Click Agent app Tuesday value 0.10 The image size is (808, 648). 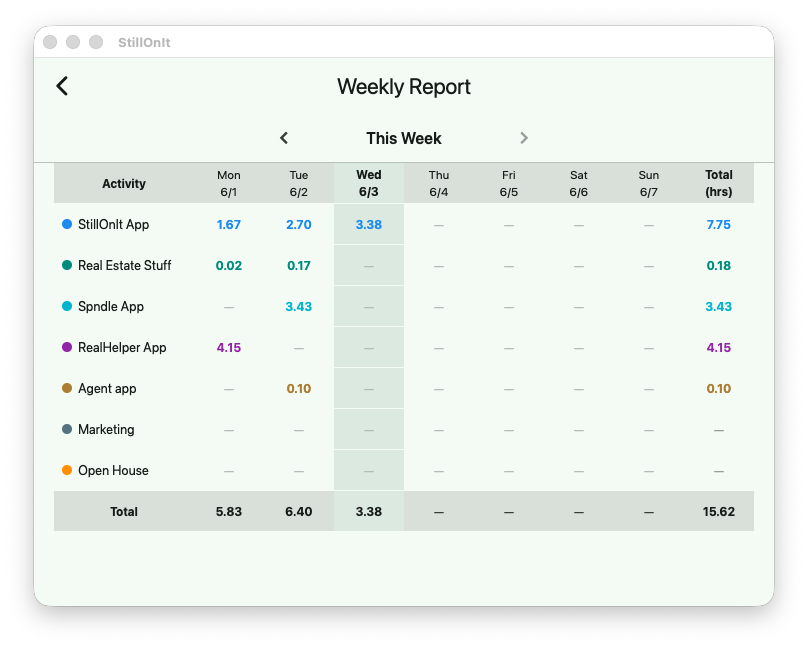coord(299,388)
